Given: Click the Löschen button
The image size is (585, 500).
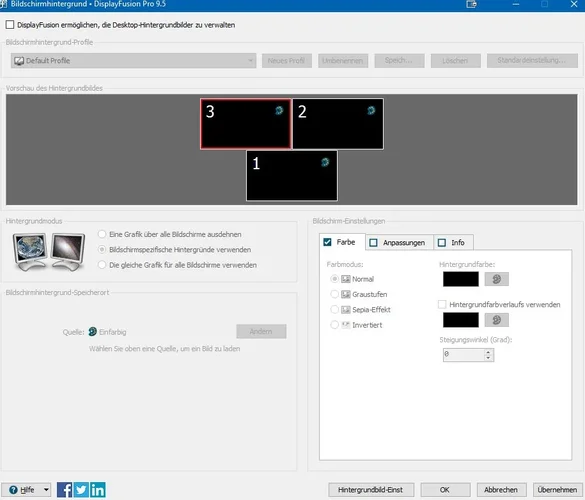Looking at the screenshot, I should point(456,61).
